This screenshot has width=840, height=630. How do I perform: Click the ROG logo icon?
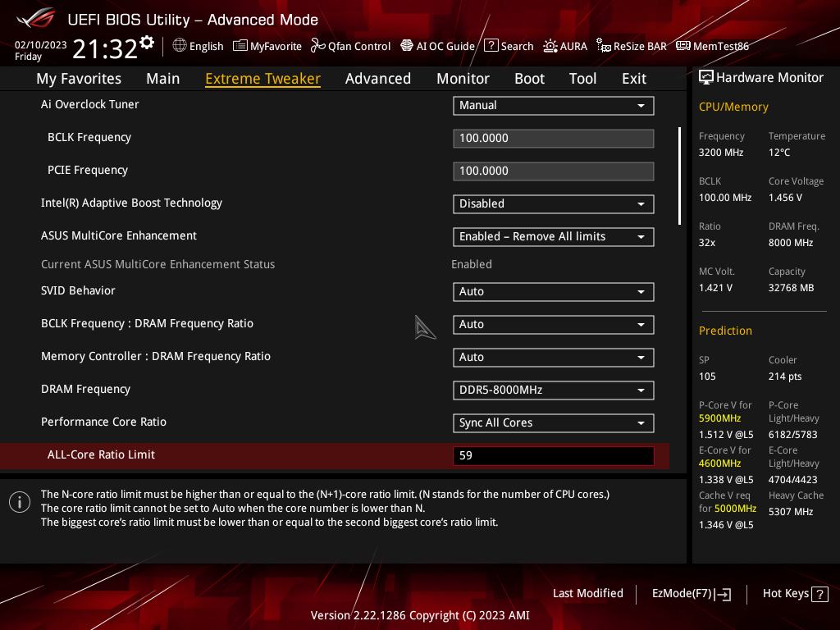coord(35,18)
